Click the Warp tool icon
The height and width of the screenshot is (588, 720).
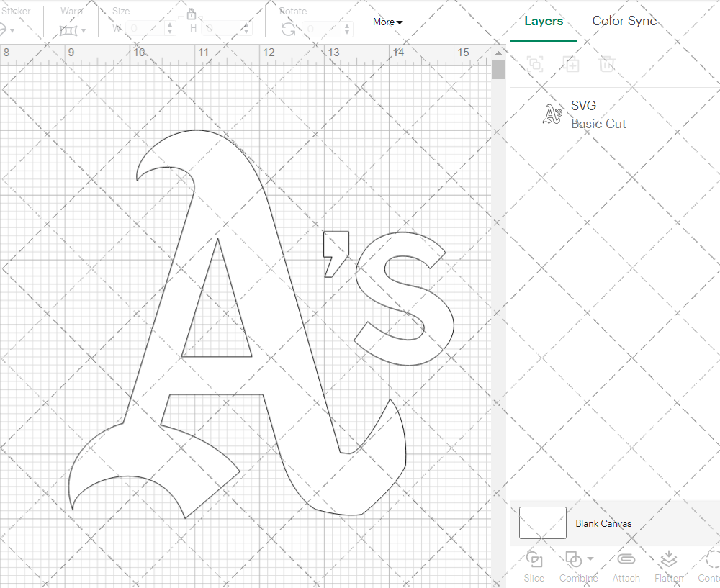point(68,31)
